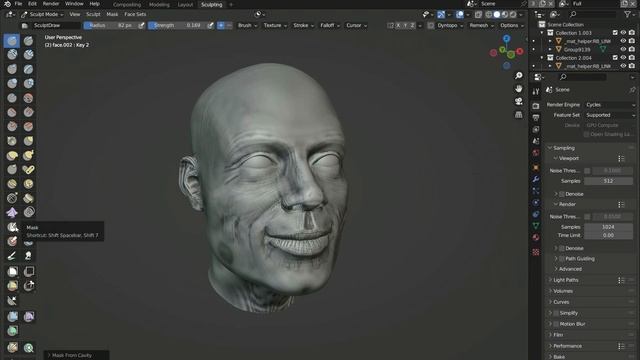Open the Feature Set dropdown
Screen dimensions: 640x360
pyautogui.click(x=610, y=115)
